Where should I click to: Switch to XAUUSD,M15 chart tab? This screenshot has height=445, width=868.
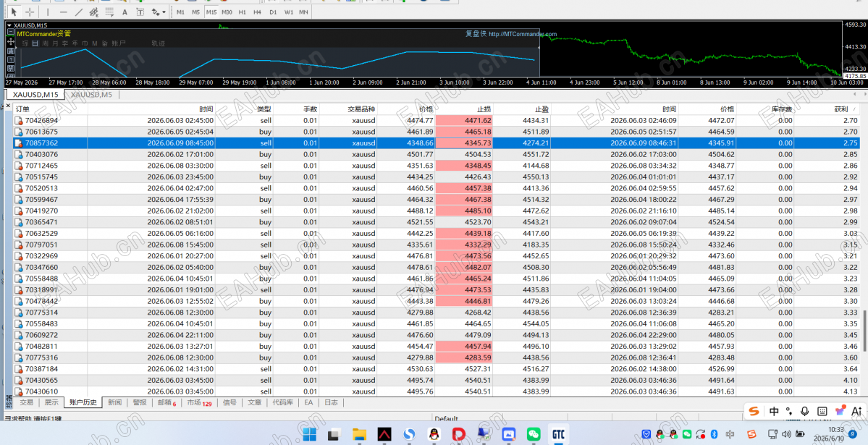(x=36, y=95)
